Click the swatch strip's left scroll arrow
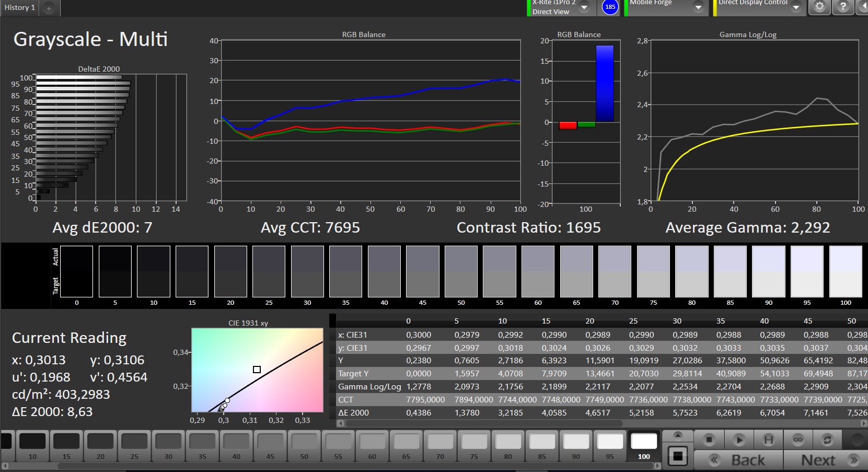868x472 pixels. pyautogui.click(x=5, y=465)
